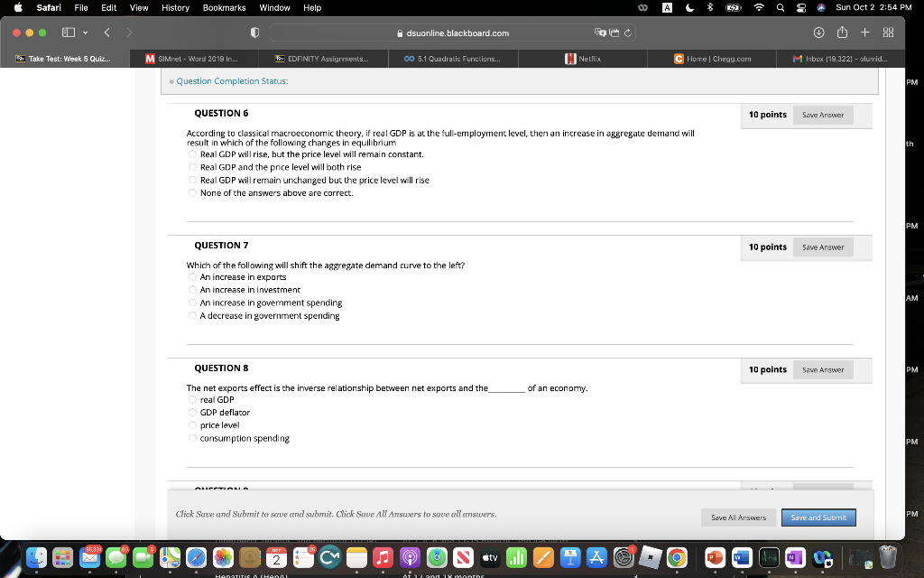Click the dsuonline.blackboard.com address bar

tap(453, 33)
